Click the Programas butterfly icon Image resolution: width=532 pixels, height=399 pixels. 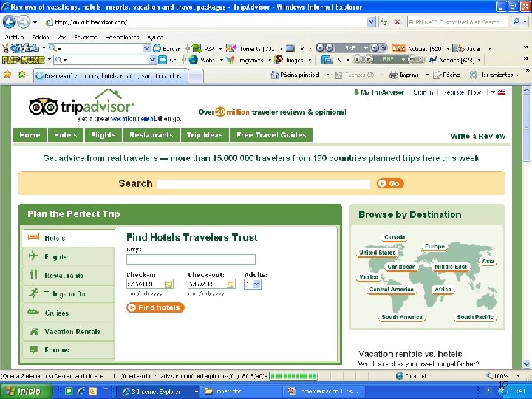point(231,60)
